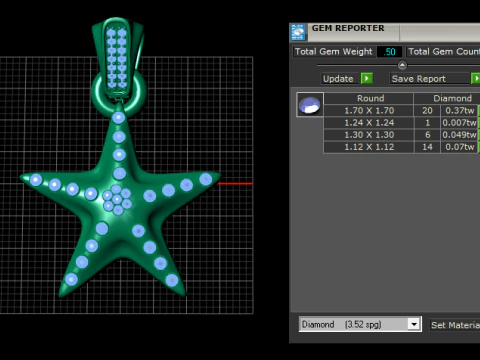Screen dimensions: 480x360
Task: Click the starfish center gem cluster
Action: coord(117,199)
